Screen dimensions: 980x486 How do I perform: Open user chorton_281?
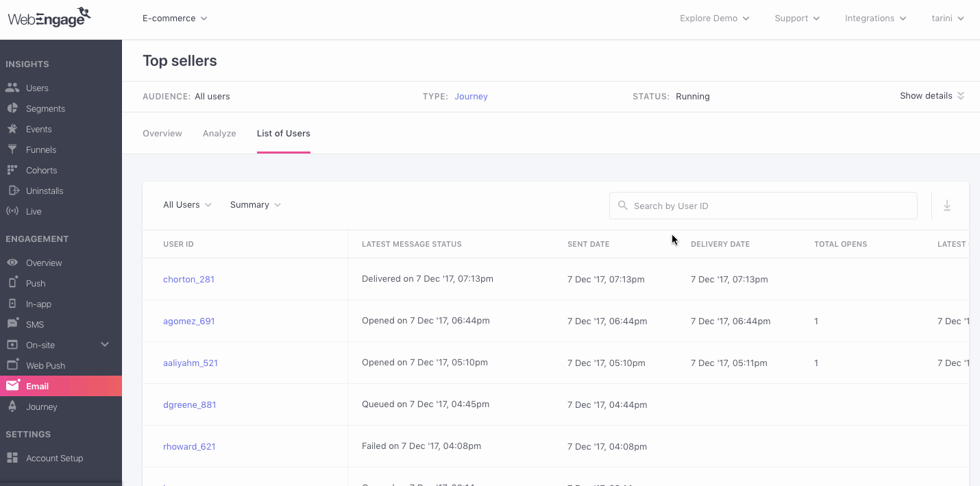(188, 280)
